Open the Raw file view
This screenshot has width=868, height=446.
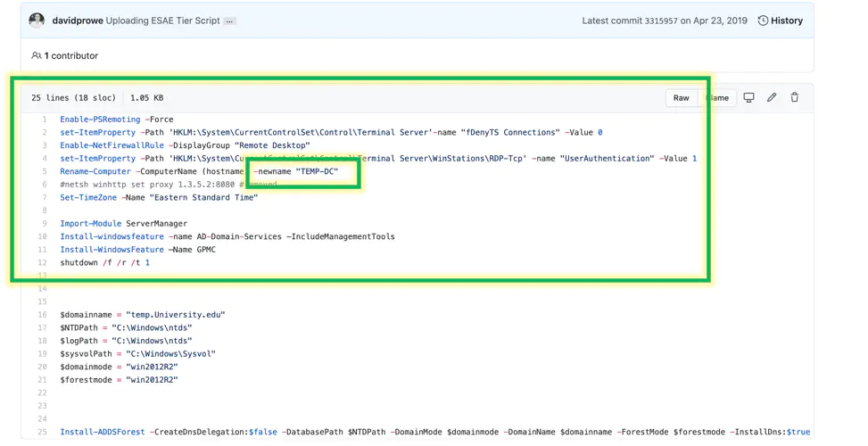click(x=681, y=97)
